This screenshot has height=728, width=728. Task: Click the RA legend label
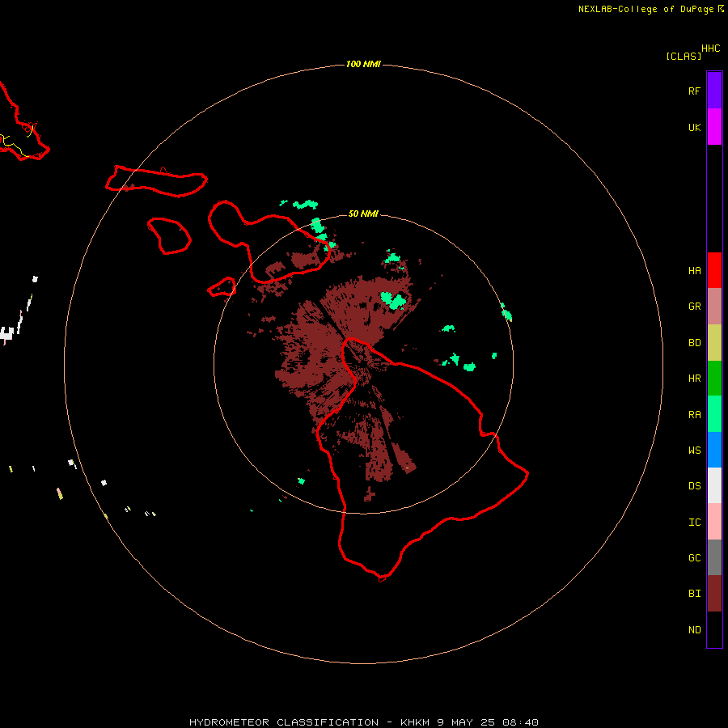[694, 415]
